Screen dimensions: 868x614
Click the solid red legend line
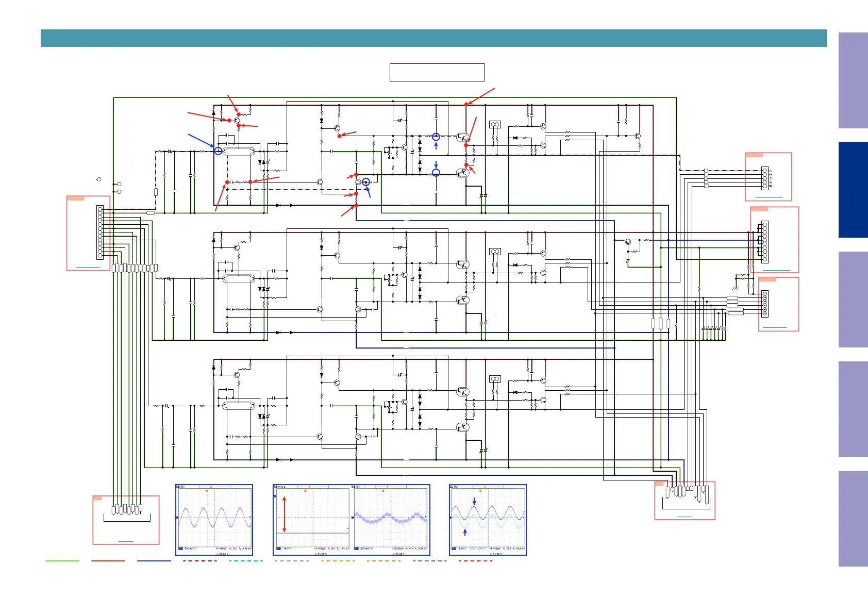(x=108, y=560)
